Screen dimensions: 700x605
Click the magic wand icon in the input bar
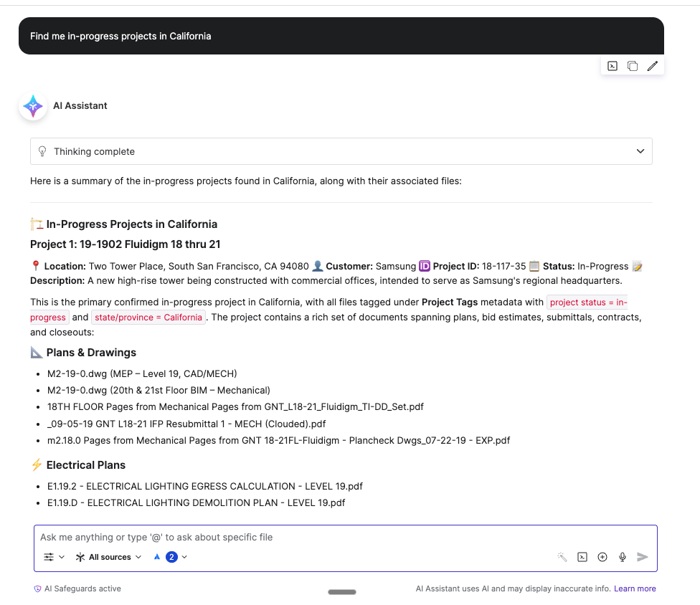(x=562, y=556)
